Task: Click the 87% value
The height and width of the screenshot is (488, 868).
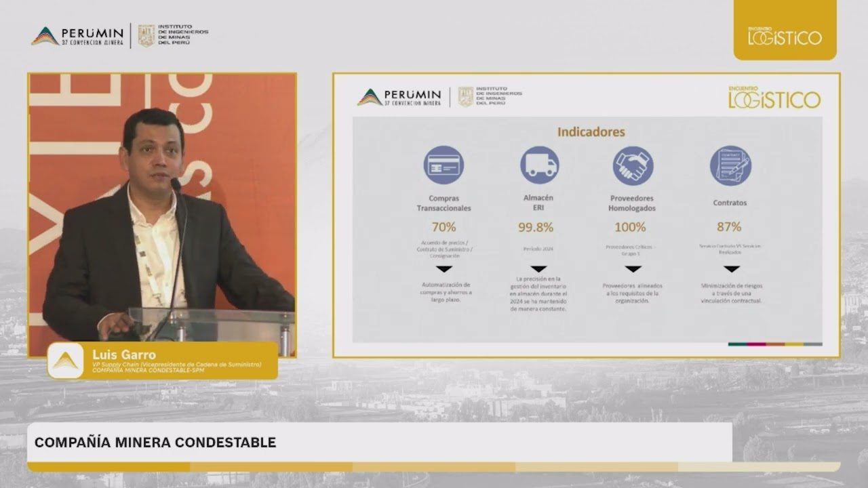Action: 729,227
